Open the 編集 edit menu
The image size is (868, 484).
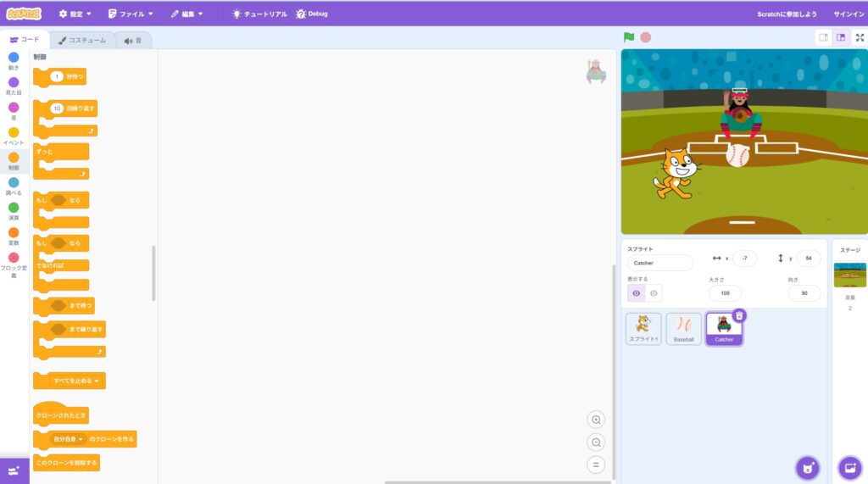tap(186, 14)
